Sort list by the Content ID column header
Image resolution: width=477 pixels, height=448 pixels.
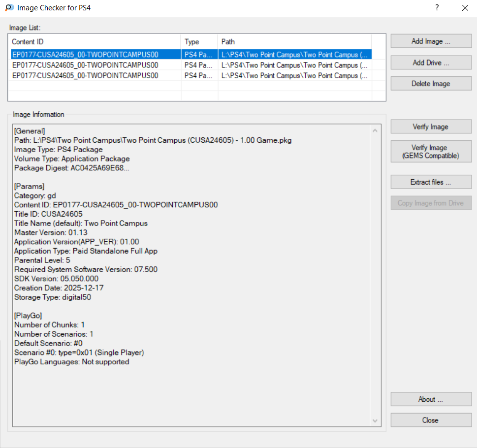click(x=95, y=42)
